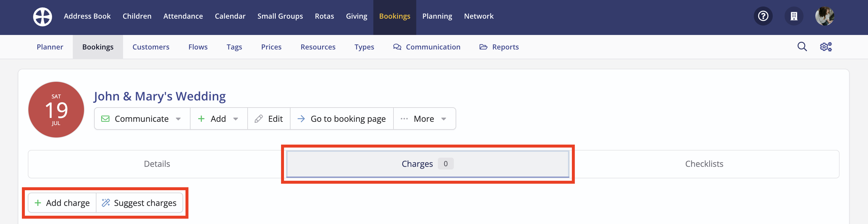The width and height of the screenshot is (868, 224).
Task: Expand the Add dropdown arrow
Action: pyautogui.click(x=235, y=119)
